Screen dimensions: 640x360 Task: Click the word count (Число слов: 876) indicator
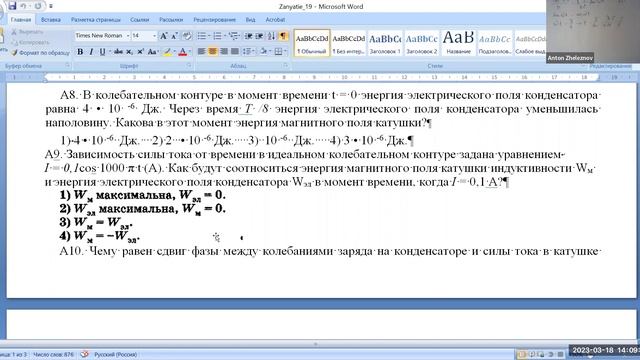point(53,354)
